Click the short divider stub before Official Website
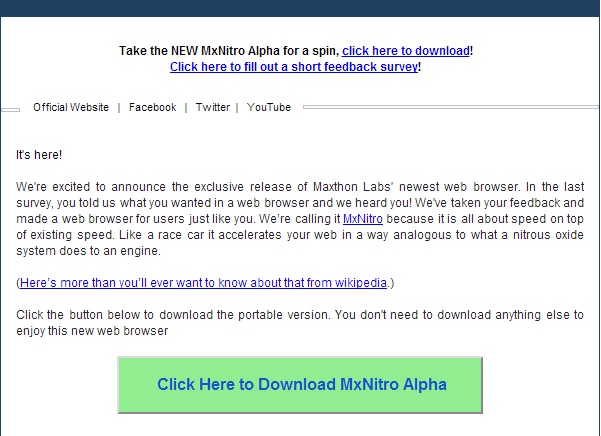This screenshot has height=436, width=601. click(x=10, y=110)
